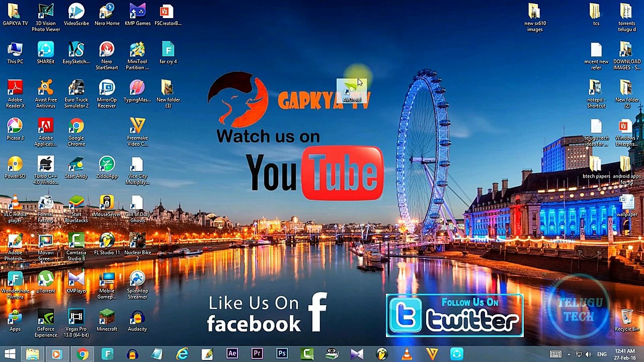Select the Google Chrome desktop shortcut
644x362 pixels.
[x=76, y=132]
